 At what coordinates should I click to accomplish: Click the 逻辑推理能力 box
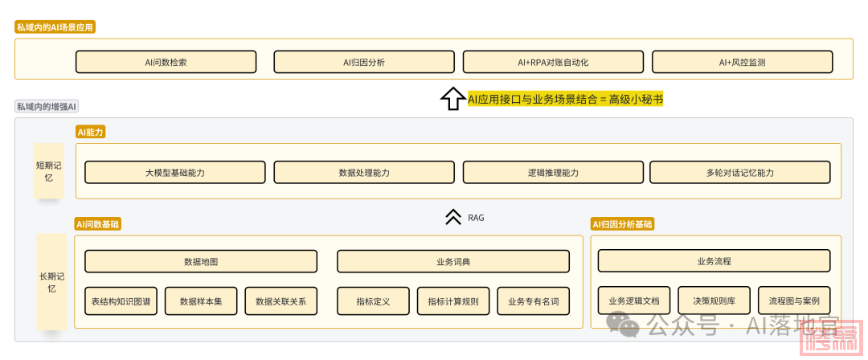pos(553,172)
